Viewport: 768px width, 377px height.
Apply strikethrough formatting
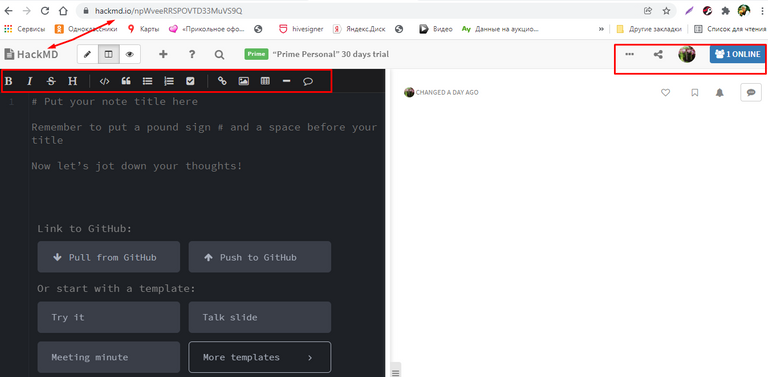(51, 81)
